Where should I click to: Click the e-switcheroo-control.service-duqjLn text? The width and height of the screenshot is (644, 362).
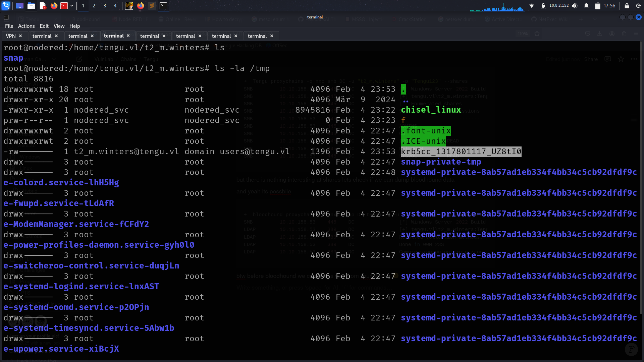pos(91,266)
